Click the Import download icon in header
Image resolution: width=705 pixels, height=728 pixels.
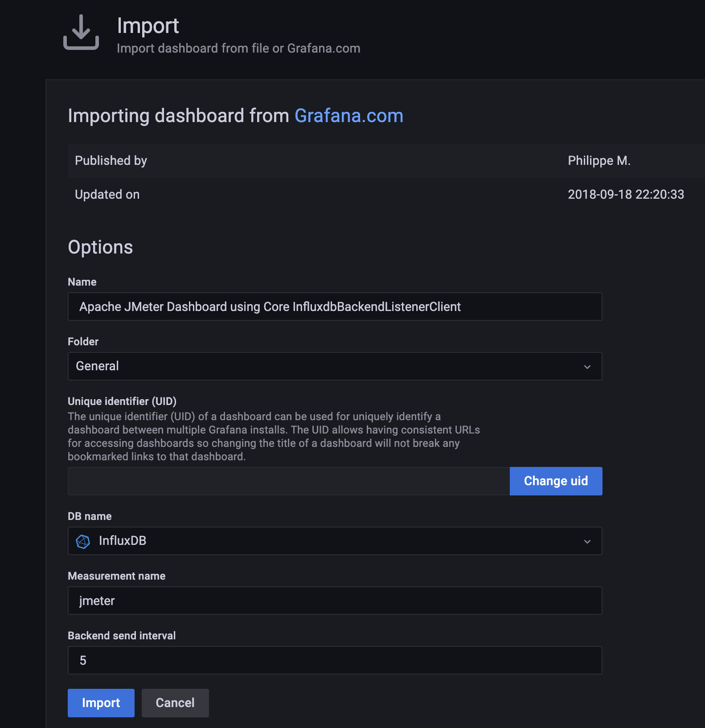tap(81, 32)
